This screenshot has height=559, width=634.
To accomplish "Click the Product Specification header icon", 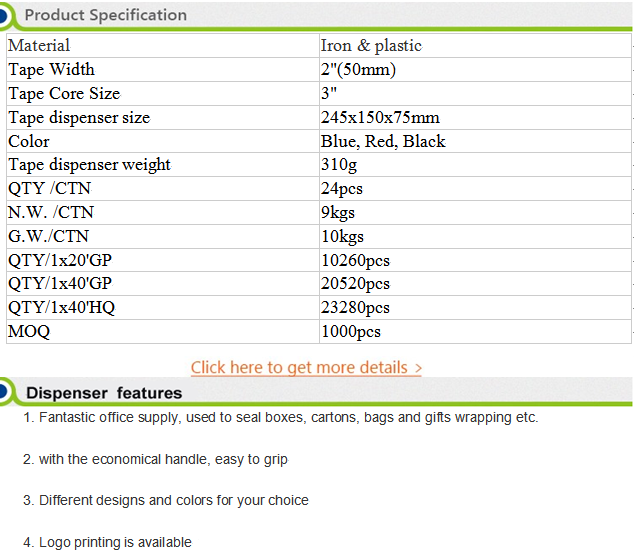I will click(x=6, y=14).
